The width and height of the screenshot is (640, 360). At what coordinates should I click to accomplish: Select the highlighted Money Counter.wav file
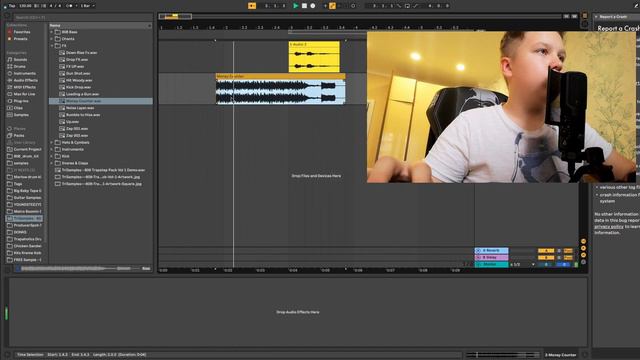click(101, 101)
